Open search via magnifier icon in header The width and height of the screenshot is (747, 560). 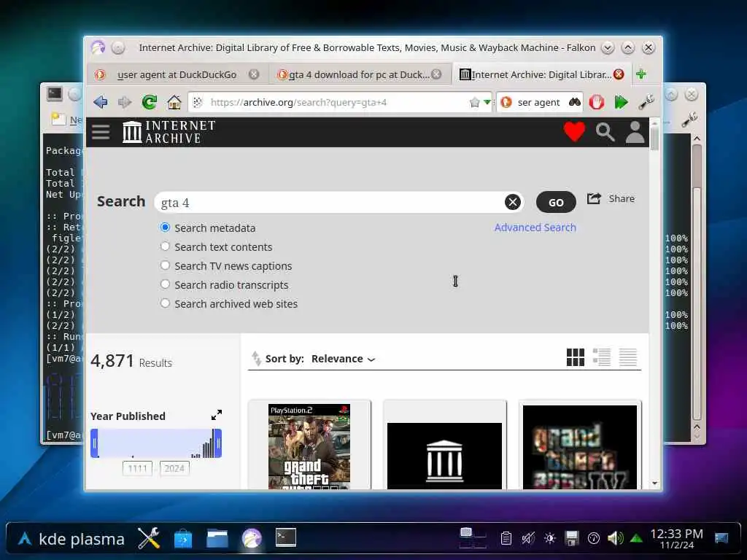(605, 132)
